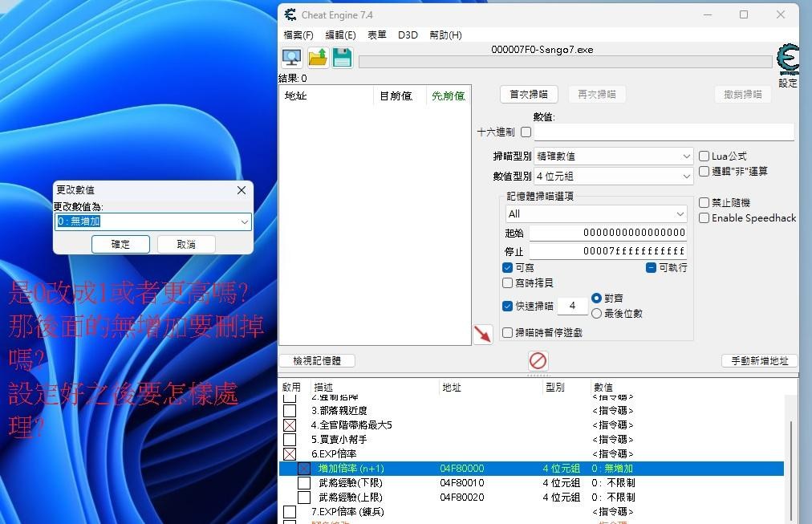Disable the 4.全官階帶將最大5 script checkbox
The width and height of the screenshot is (812, 524).
(x=290, y=425)
